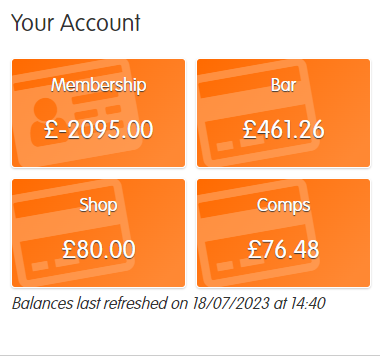Click the credit card icon behind Comps
380x363 pixels.
pyautogui.click(x=257, y=233)
